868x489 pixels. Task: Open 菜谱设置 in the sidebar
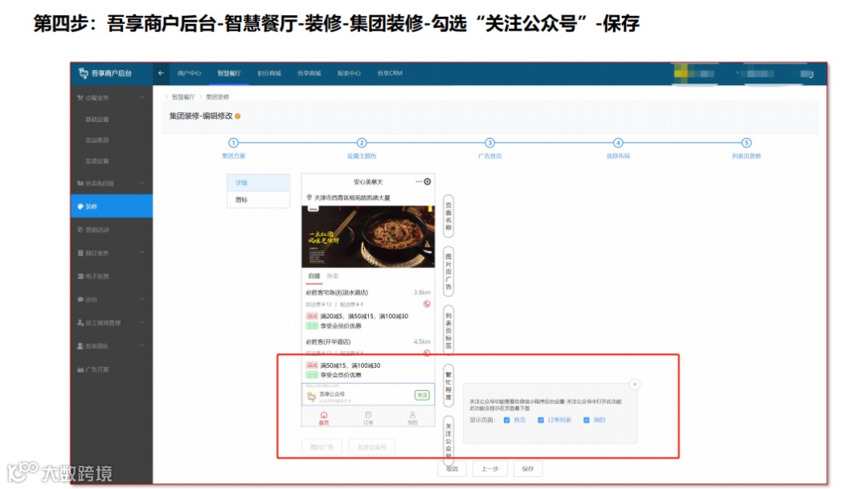97,161
